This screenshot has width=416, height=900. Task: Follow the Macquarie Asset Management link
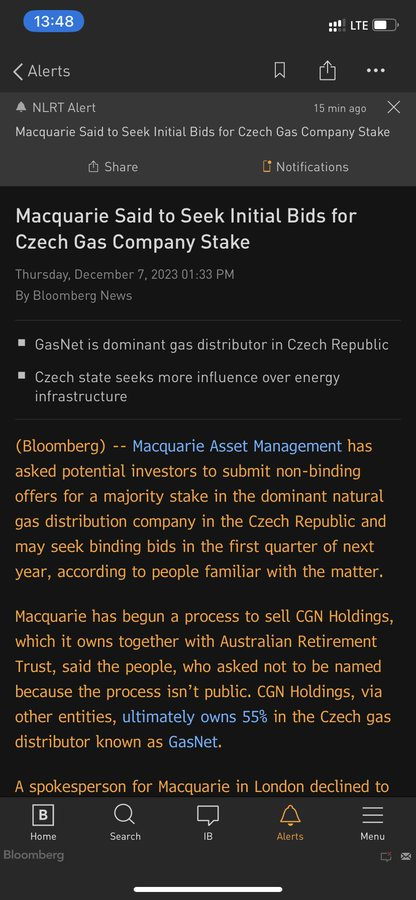pos(237,446)
